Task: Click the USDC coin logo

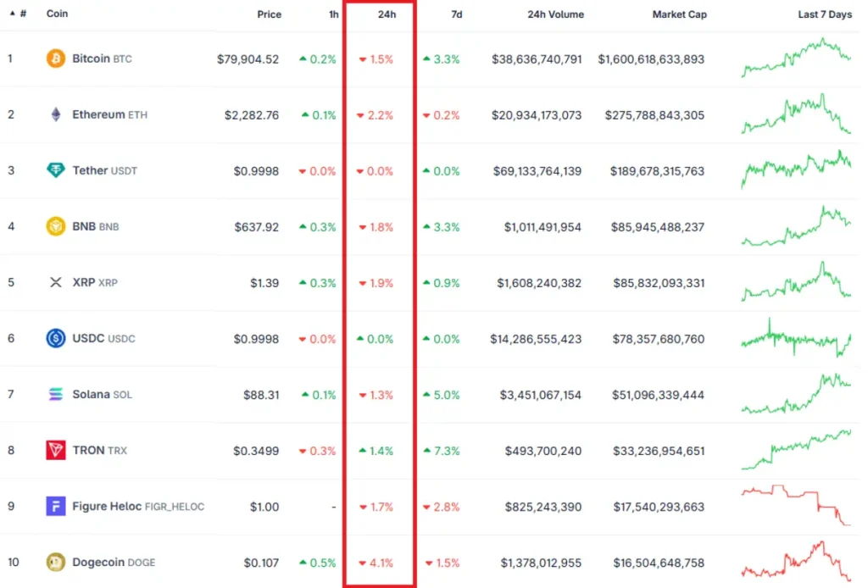Action: coord(55,338)
